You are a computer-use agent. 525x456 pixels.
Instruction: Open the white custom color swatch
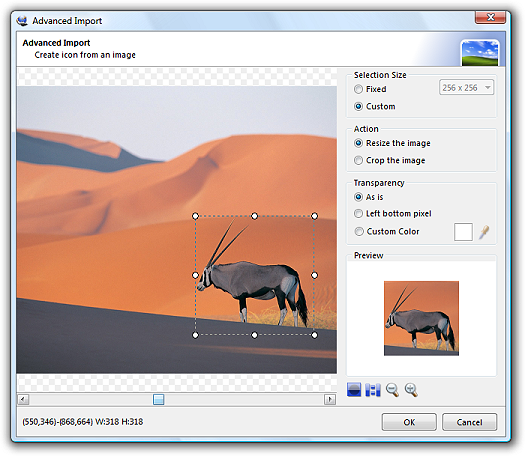click(x=463, y=232)
